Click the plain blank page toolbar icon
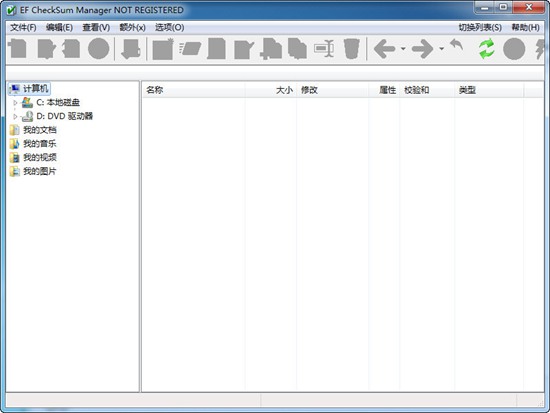550x413 pixels. [x=216, y=49]
